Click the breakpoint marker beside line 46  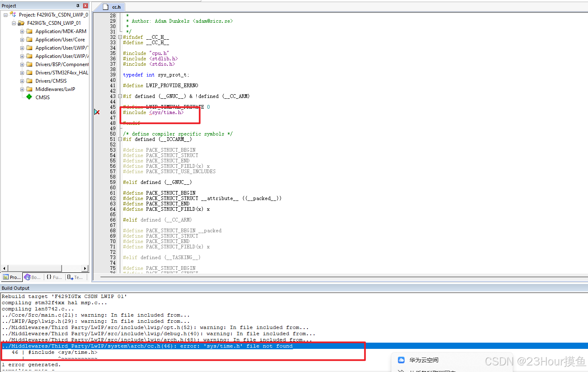point(97,112)
